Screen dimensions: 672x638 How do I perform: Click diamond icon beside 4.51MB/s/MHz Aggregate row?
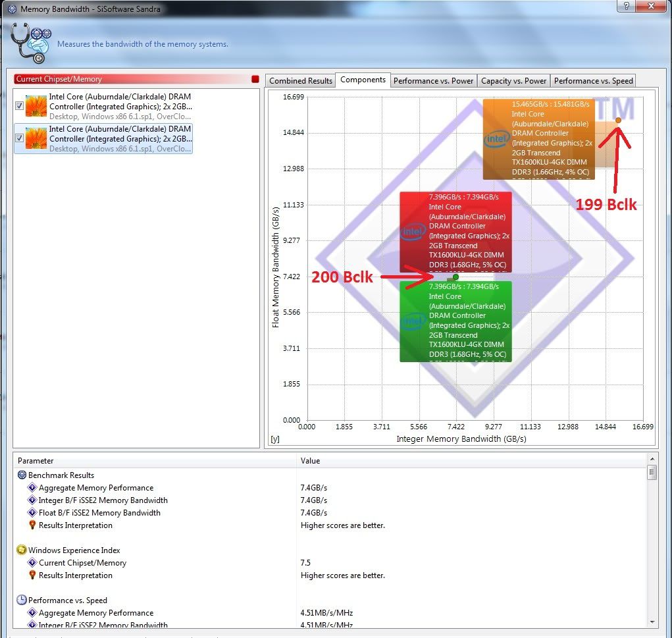click(x=32, y=612)
